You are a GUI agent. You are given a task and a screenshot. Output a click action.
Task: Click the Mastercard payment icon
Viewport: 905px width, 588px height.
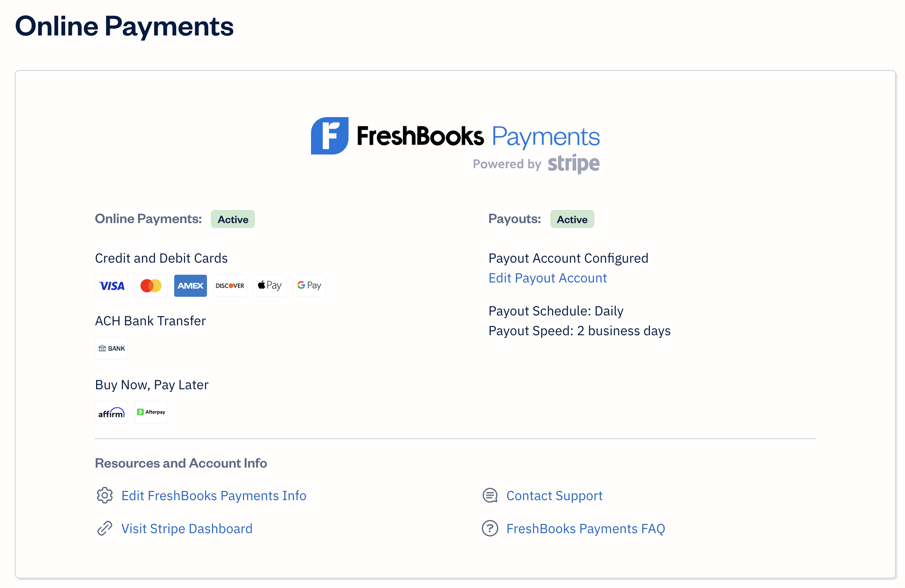(151, 285)
